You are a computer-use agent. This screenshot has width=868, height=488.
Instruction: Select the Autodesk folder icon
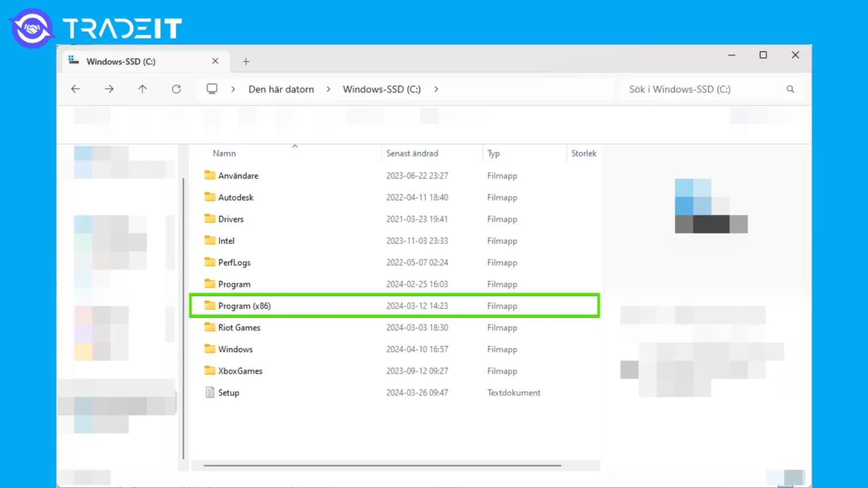click(x=210, y=197)
